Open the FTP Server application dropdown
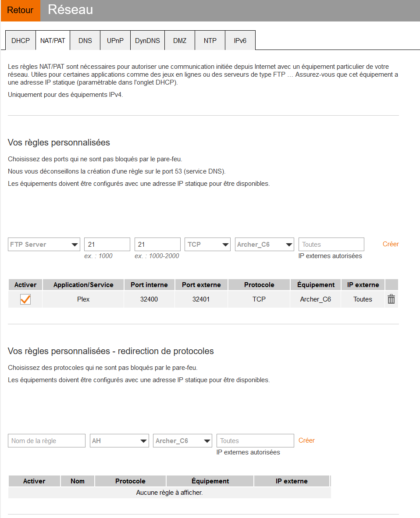Screen dimensions: 420x518 [x=44, y=245]
